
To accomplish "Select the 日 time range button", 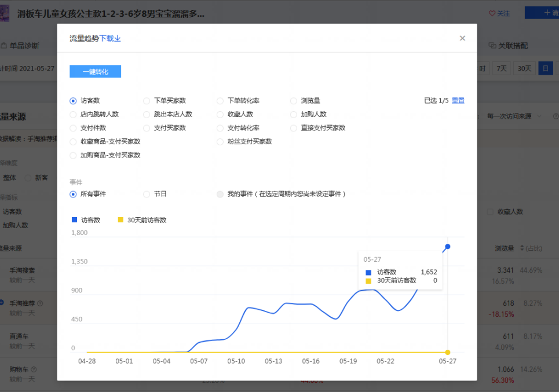I will coord(546,68).
